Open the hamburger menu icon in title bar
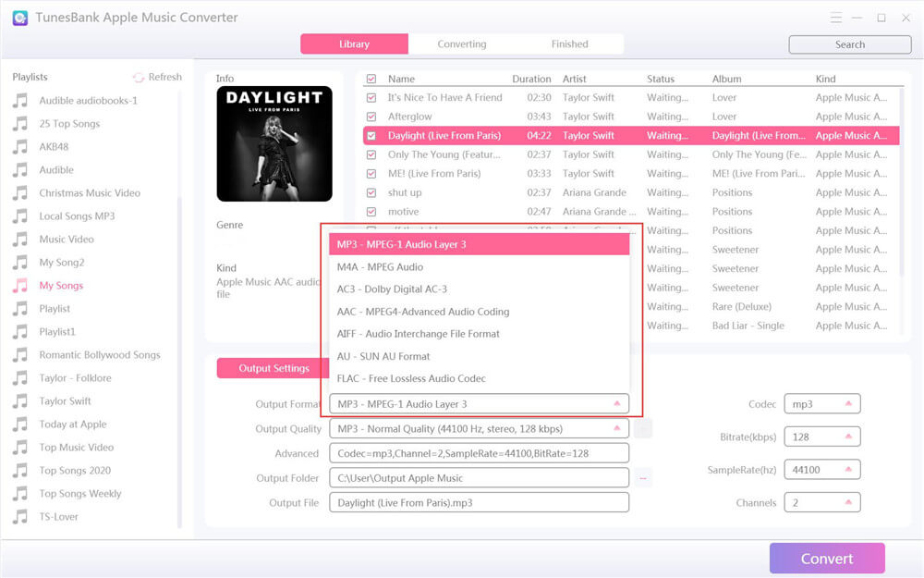Viewport: 924px width, 578px height. [x=835, y=18]
